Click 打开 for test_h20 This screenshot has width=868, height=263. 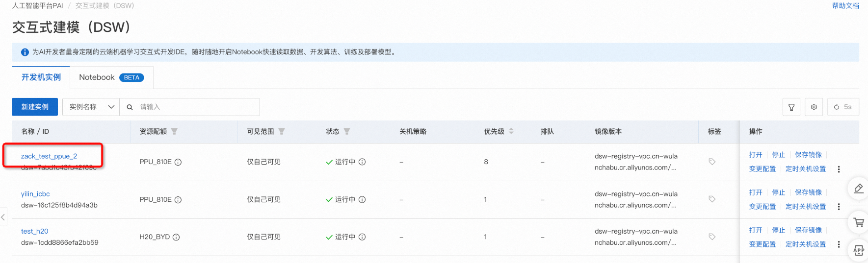756,230
